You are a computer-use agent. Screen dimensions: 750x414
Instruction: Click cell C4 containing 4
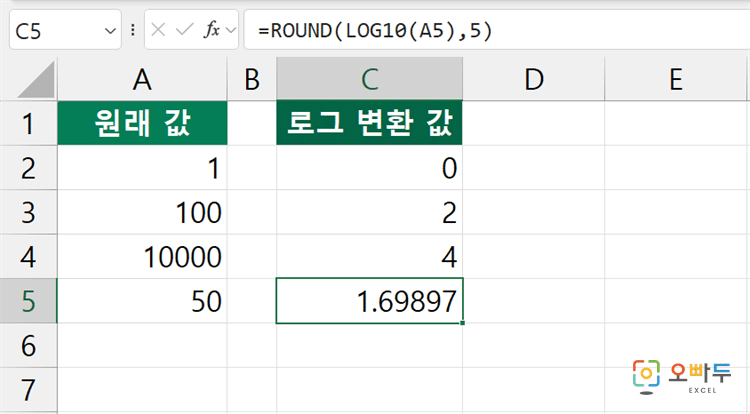coord(369,257)
